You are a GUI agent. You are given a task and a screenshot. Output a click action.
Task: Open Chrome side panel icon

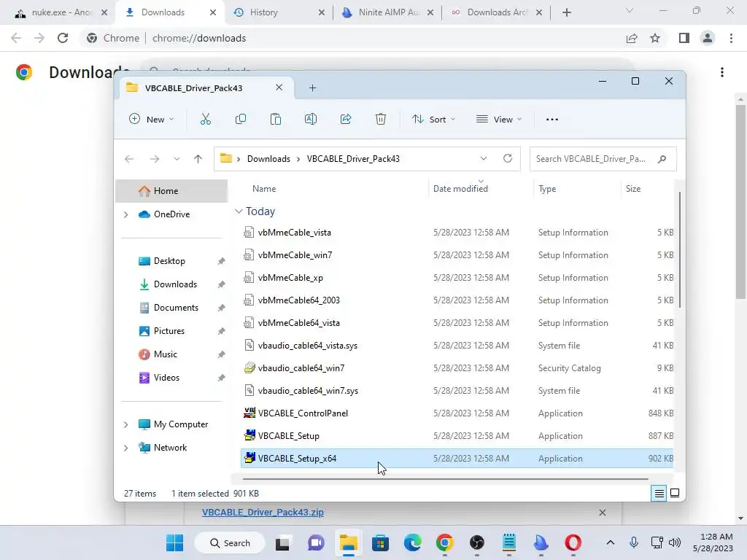point(684,38)
